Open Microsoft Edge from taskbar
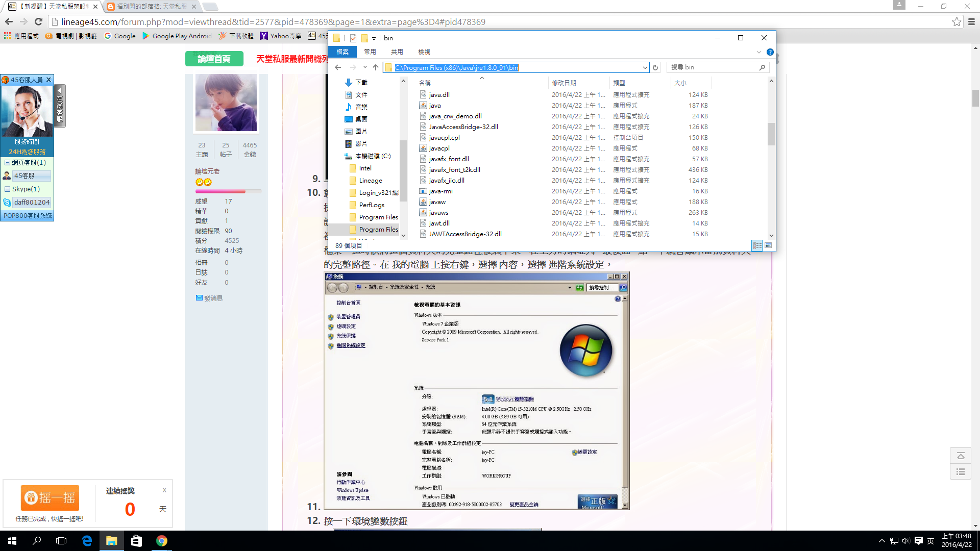The width and height of the screenshot is (980, 551). coord(87,541)
